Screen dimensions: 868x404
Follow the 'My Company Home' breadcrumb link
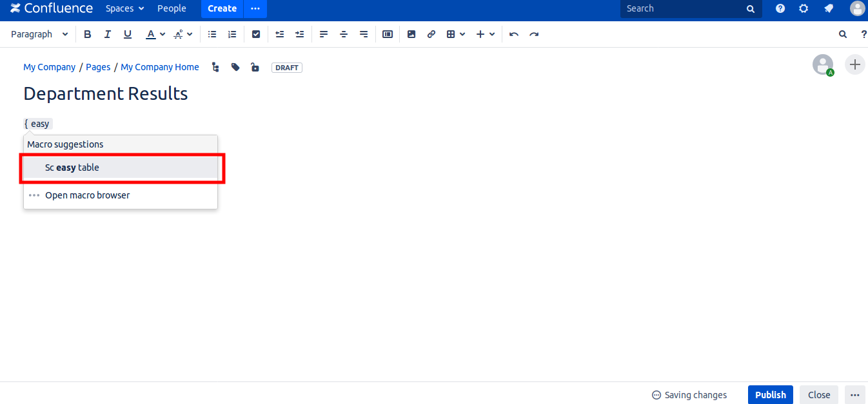tap(160, 67)
